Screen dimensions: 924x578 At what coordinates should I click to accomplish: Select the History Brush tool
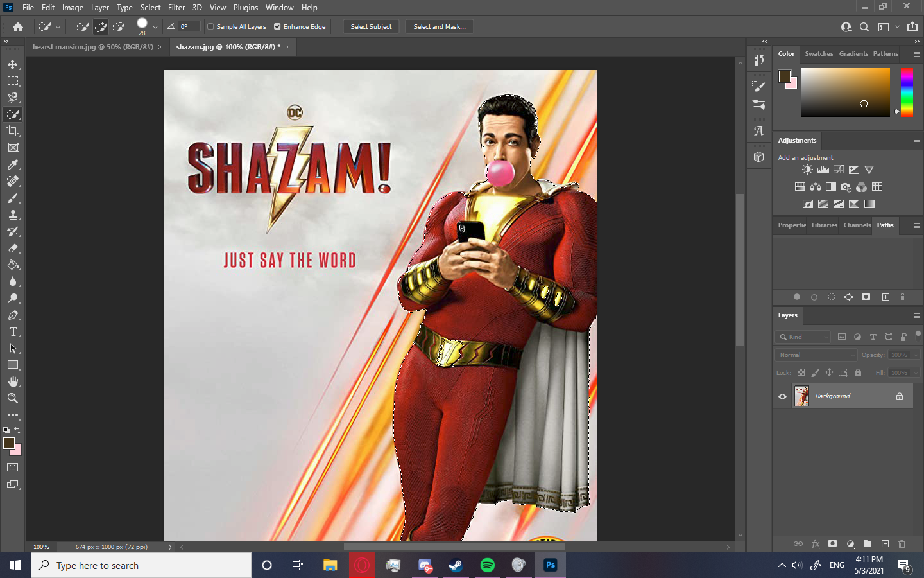[13, 231]
